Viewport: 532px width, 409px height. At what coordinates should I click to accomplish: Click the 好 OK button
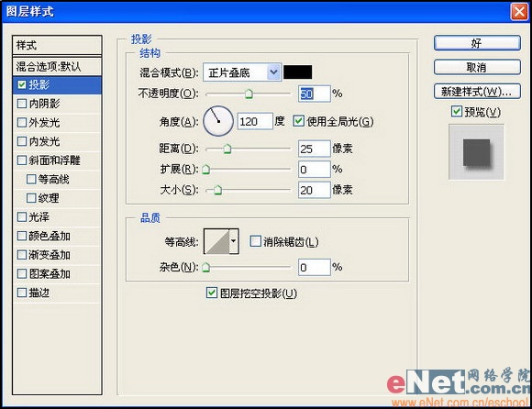click(477, 43)
